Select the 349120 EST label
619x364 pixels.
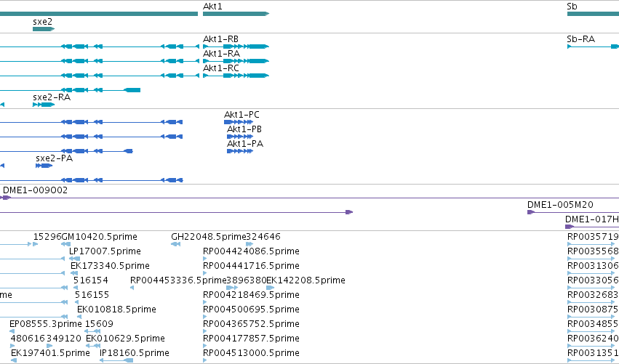(63, 339)
